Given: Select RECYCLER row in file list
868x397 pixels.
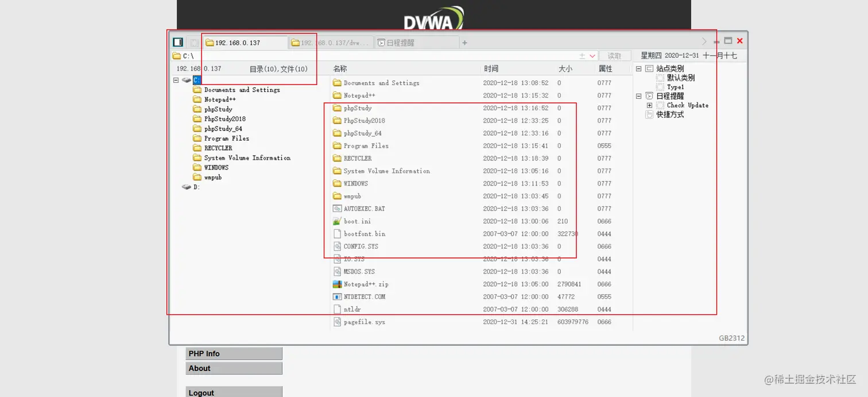Looking at the screenshot, I should pyautogui.click(x=481, y=159).
